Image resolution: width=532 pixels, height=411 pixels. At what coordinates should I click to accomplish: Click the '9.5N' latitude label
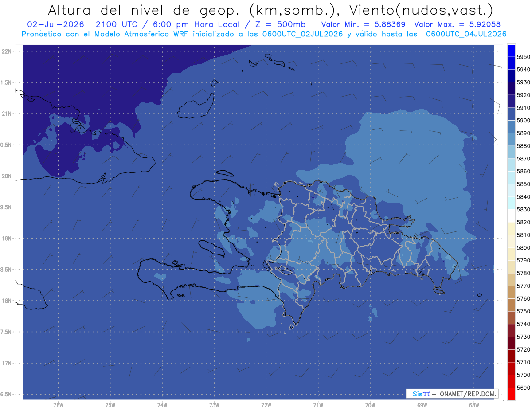tap(6, 207)
